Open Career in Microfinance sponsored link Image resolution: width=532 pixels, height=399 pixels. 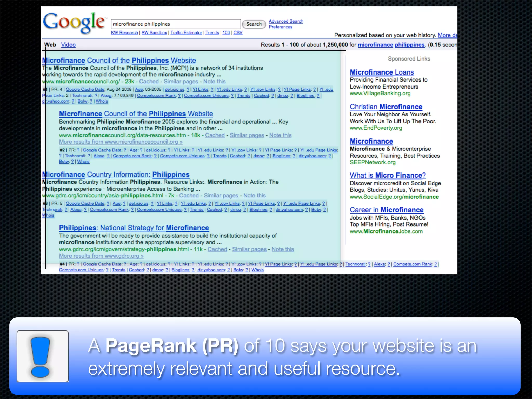387,210
